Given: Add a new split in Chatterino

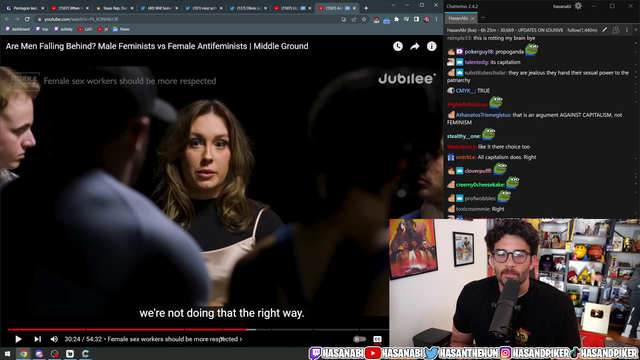Looking at the screenshot, I should pos(636,30).
